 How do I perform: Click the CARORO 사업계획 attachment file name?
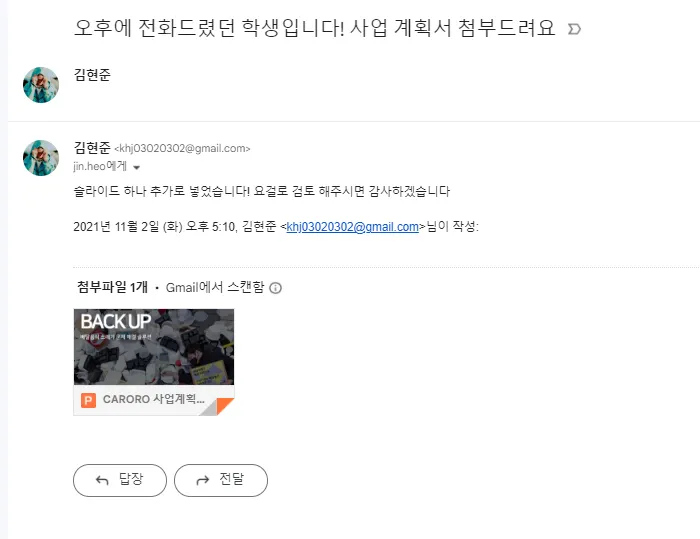(x=154, y=399)
